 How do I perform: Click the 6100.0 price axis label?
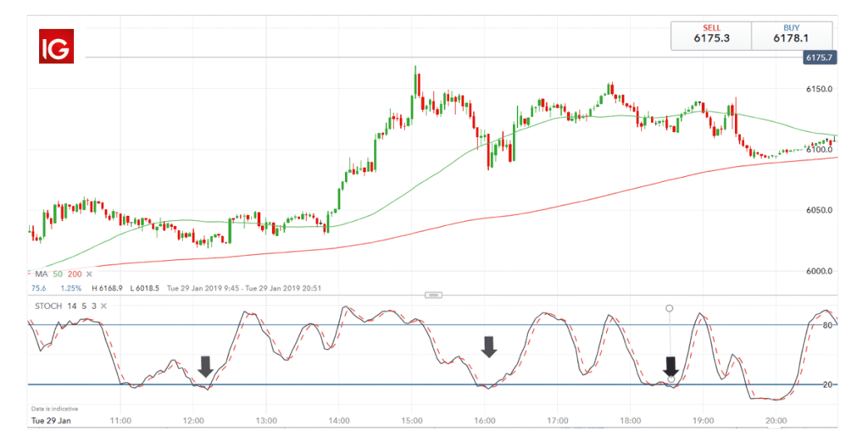tap(819, 149)
